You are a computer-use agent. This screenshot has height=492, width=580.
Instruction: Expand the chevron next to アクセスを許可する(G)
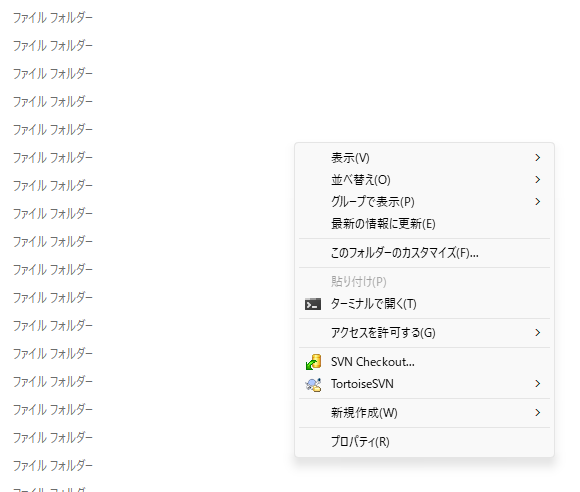538,333
